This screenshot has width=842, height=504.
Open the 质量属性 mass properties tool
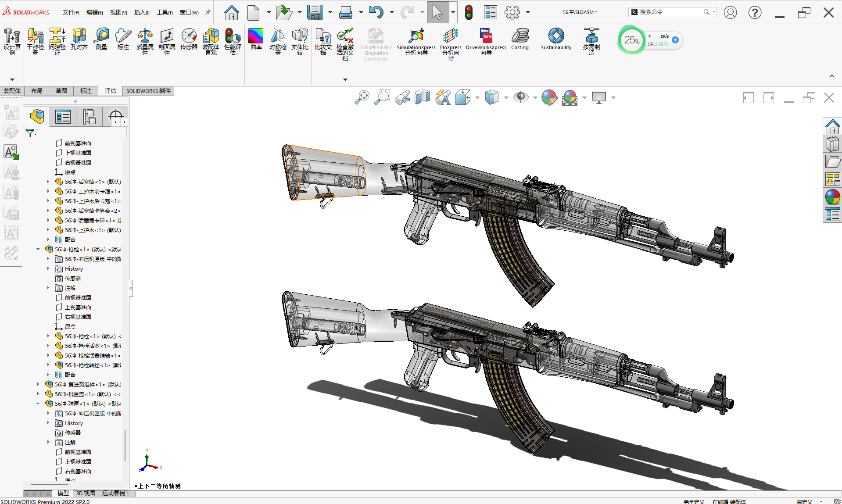(x=145, y=42)
